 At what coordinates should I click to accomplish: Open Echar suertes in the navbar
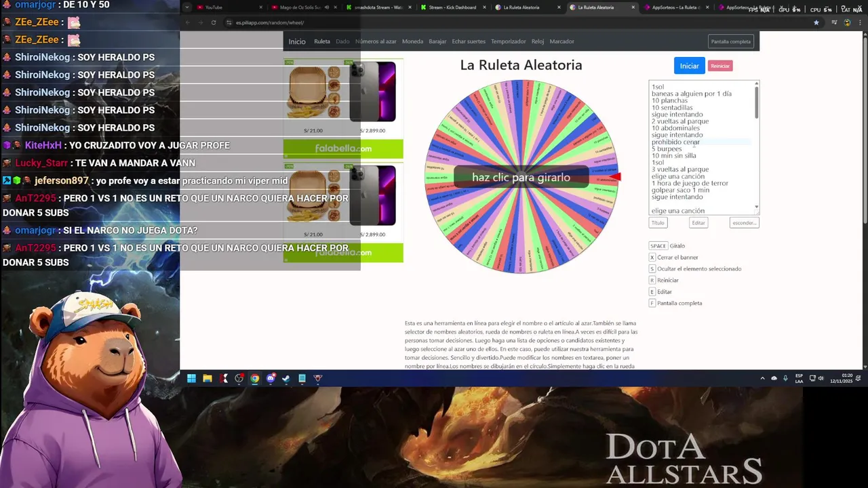point(469,41)
